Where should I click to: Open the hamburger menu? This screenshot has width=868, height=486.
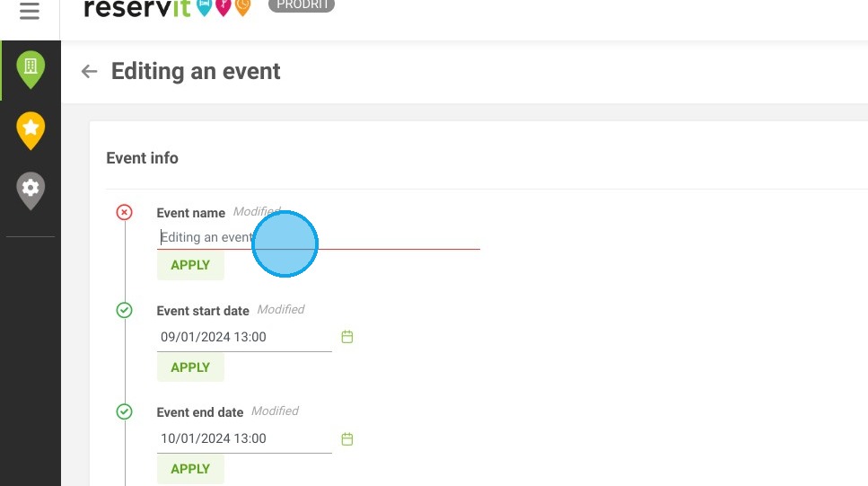(30, 10)
